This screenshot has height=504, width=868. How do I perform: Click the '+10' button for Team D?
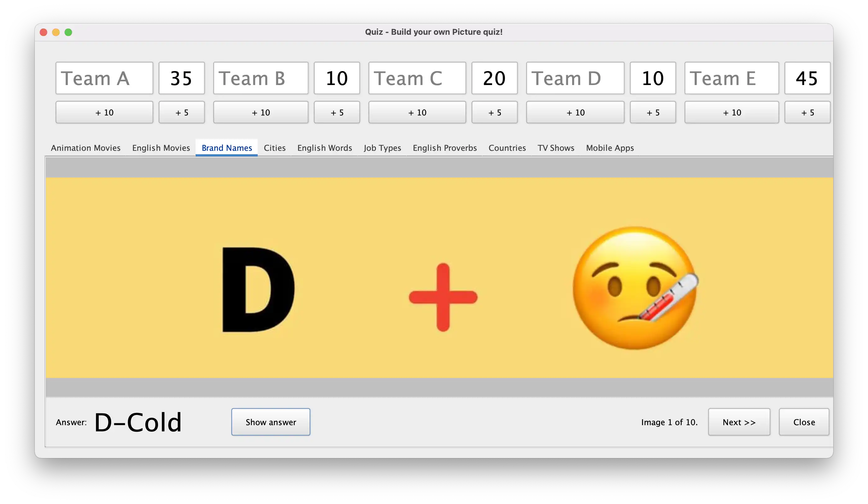coord(575,112)
